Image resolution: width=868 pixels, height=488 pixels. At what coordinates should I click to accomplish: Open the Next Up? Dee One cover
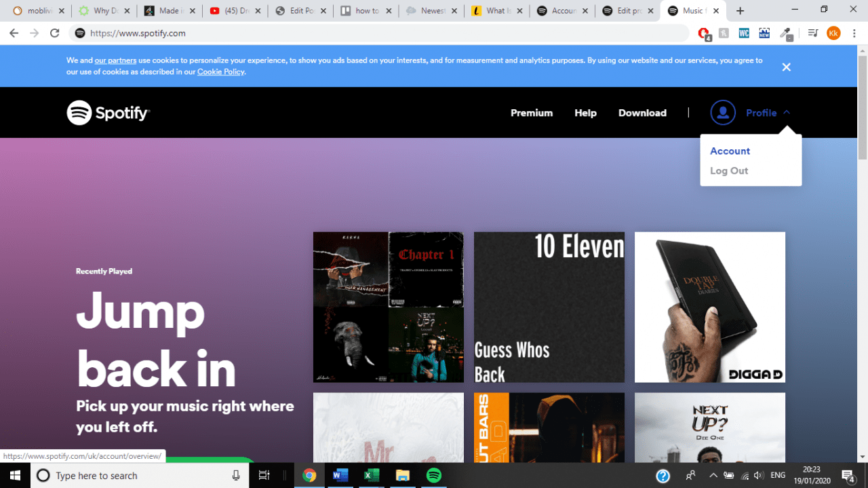coord(710,428)
